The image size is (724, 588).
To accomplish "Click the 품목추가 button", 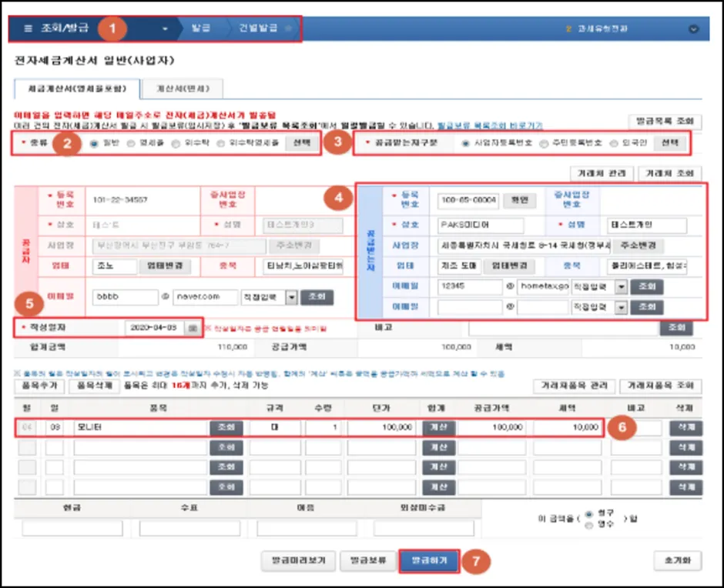I will pyautogui.click(x=39, y=386).
